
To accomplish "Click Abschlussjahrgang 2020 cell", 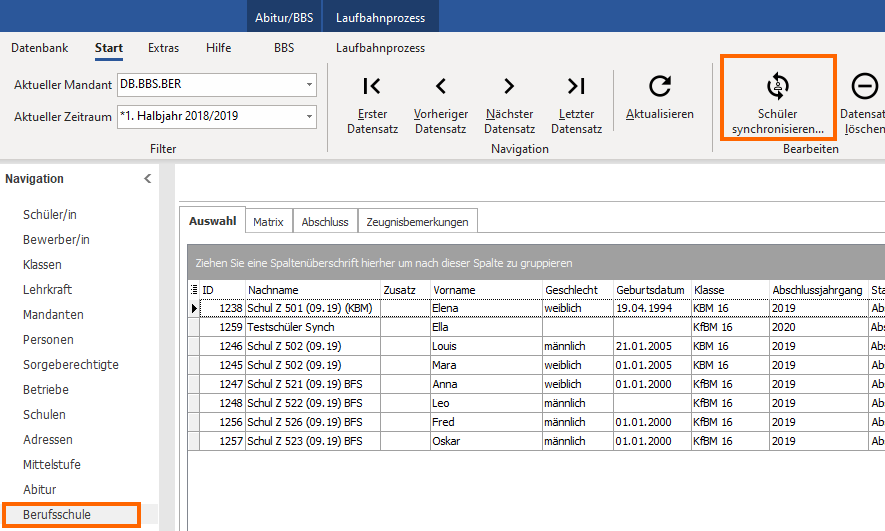I will (818, 327).
